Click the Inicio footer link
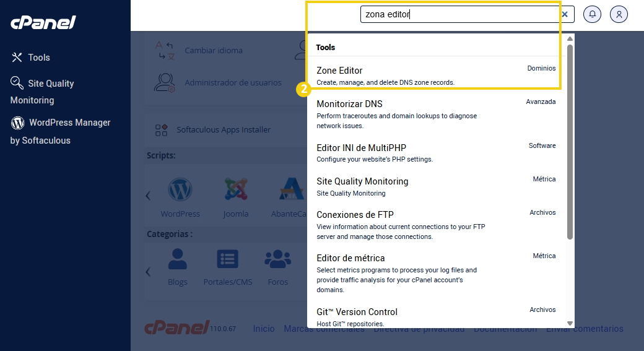The height and width of the screenshot is (351, 644). pyautogui.click(x=264, y=329)
